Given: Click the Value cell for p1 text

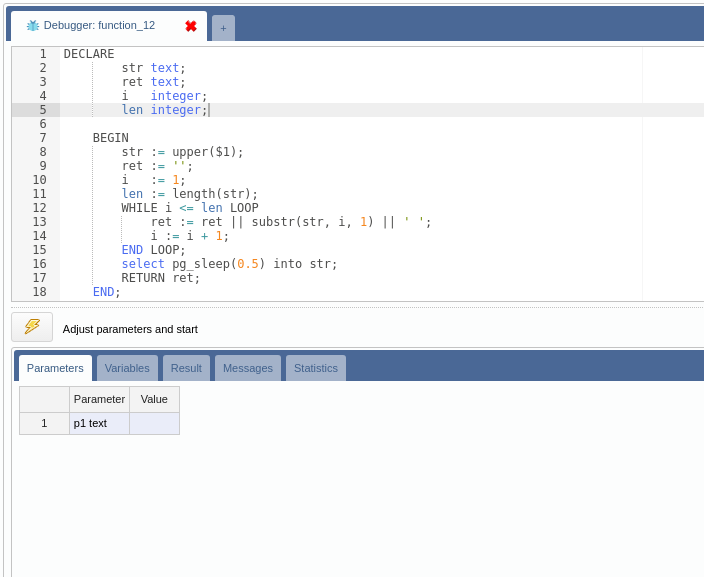Looking at the screenshot, I should point(154,423).
